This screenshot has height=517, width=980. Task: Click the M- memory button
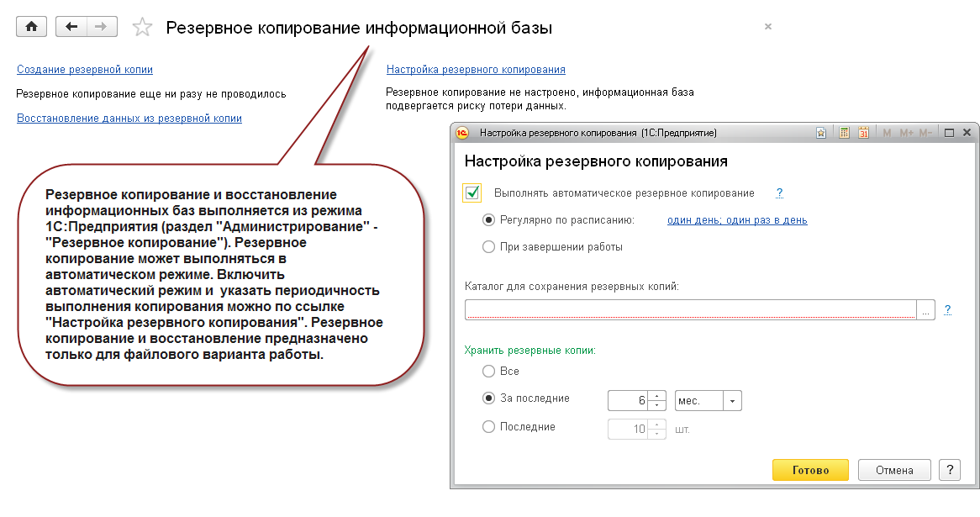coord(925,133)
